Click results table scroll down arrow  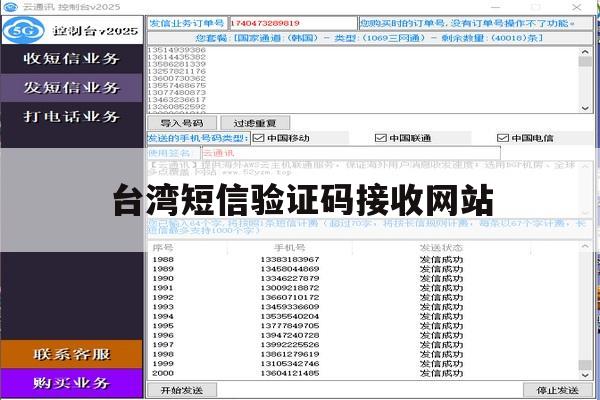click(585, 376)
